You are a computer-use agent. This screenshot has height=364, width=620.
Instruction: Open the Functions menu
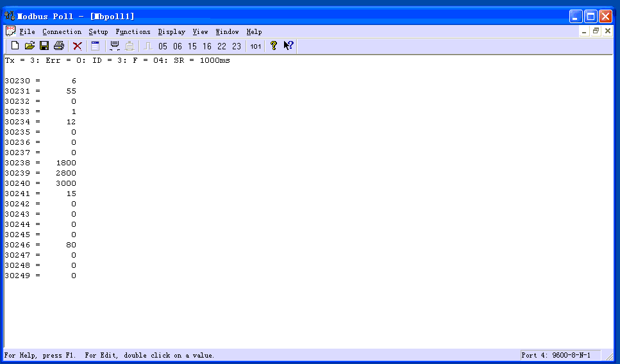133,31
